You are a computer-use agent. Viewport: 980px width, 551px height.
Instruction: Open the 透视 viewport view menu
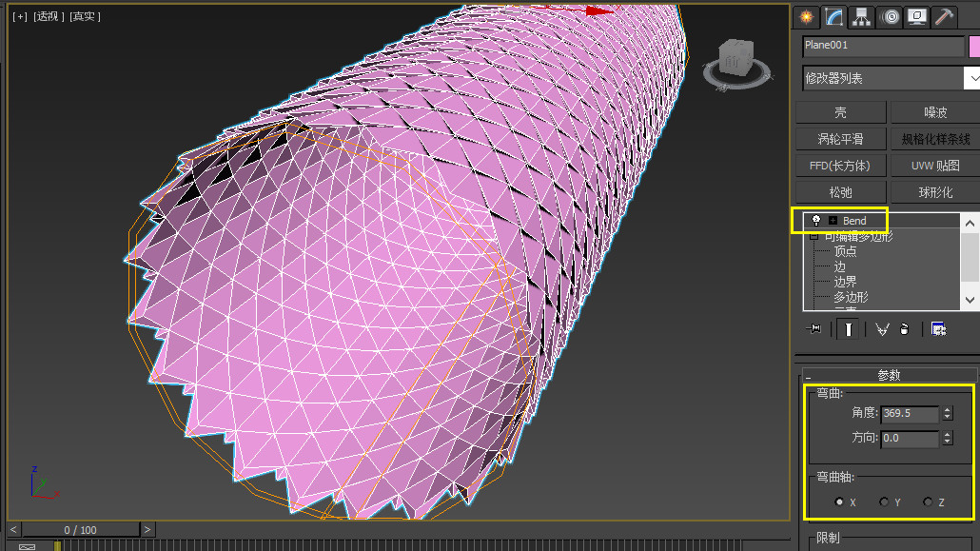[x=49, y=16]
